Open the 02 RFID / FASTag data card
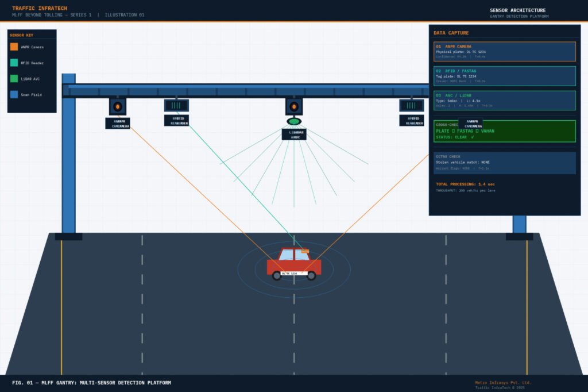This screenshot has height=392, width=588. tap(504, 76)
